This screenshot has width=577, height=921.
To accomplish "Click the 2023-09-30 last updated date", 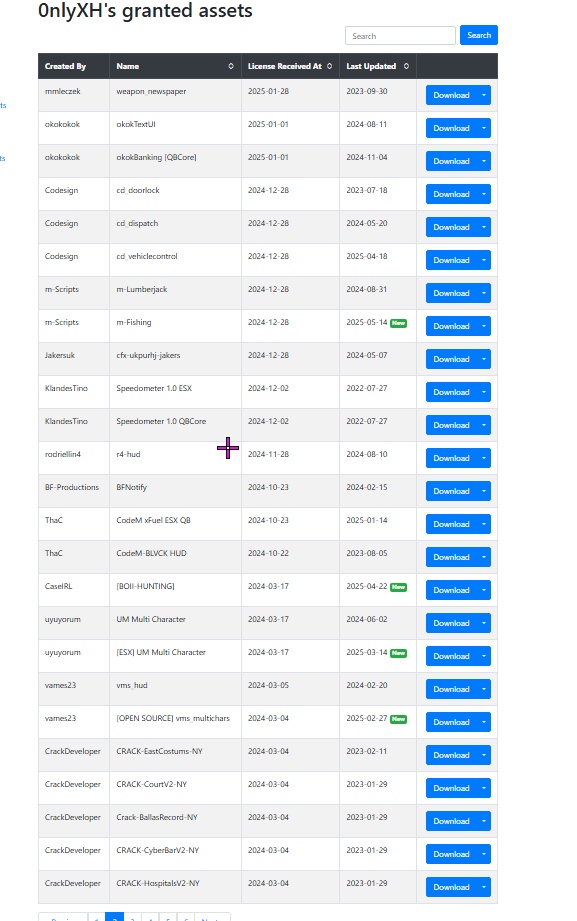I will 367,91.
